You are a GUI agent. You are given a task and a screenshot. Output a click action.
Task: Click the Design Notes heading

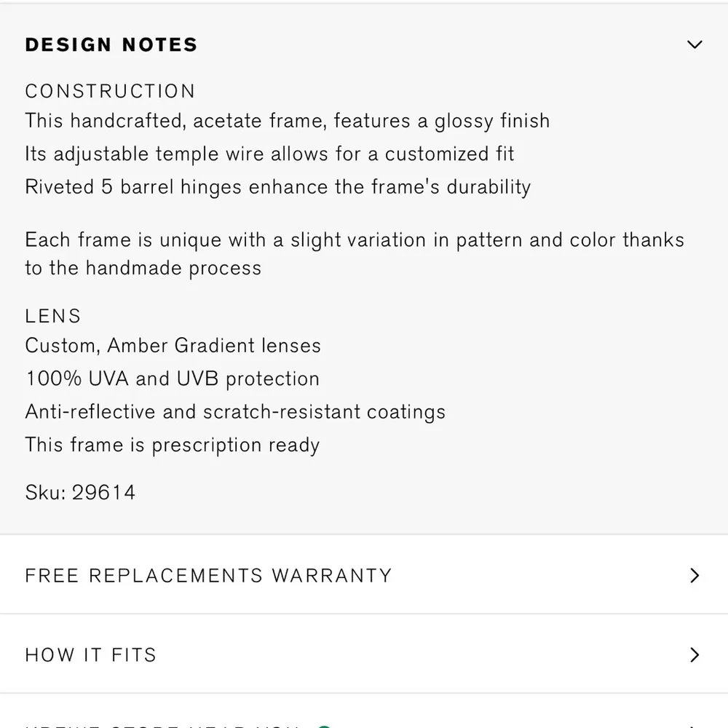[x=111, y=45]
